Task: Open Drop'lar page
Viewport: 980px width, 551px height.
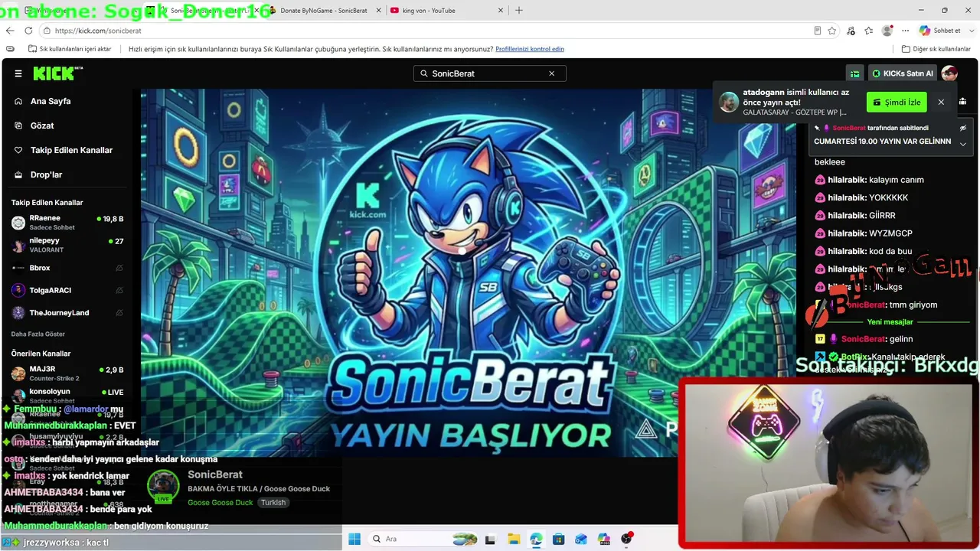Action: (46, 174)
